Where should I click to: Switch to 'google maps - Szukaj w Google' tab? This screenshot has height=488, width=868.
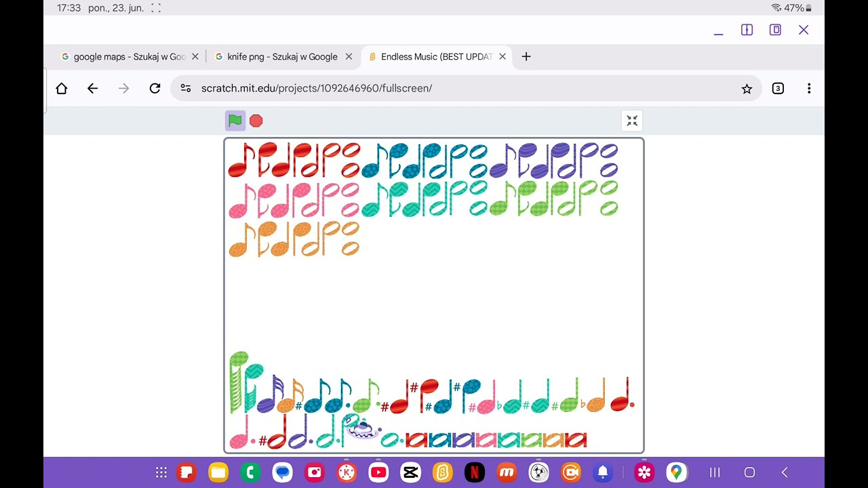[129, 57]
